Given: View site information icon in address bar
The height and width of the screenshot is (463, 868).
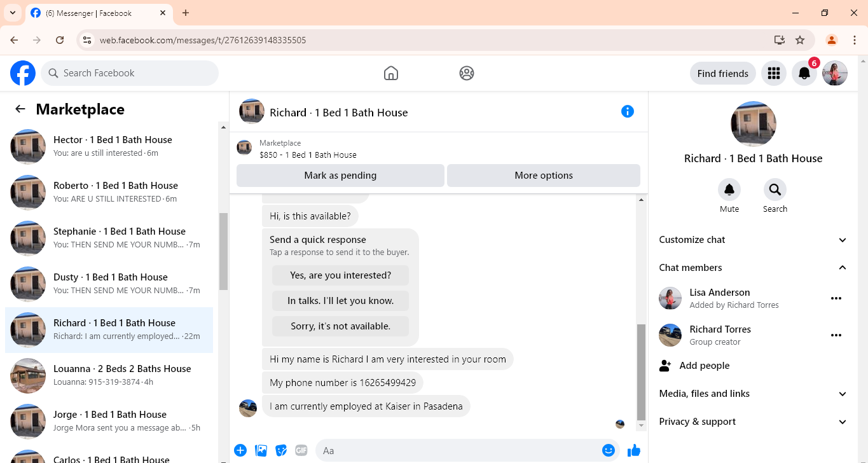Looking at the screenshot, I should click(87, 40).
